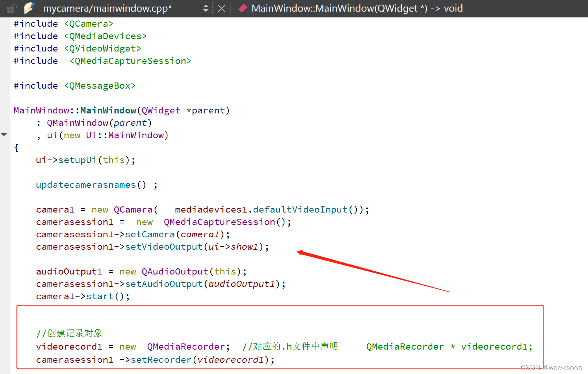Screen dimensions: 588x374
Task: Click the new QAudioOutput(this) line
Action: coord(141,271)
